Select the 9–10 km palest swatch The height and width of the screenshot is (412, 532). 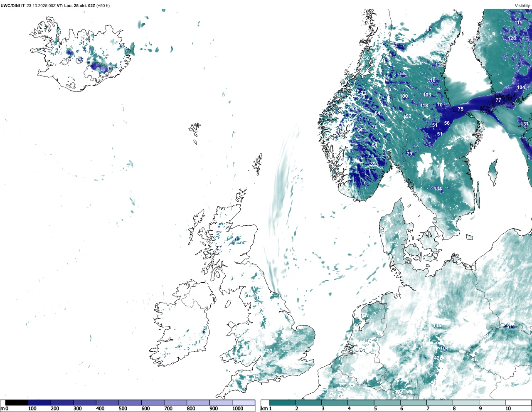(x=493, y=402)
